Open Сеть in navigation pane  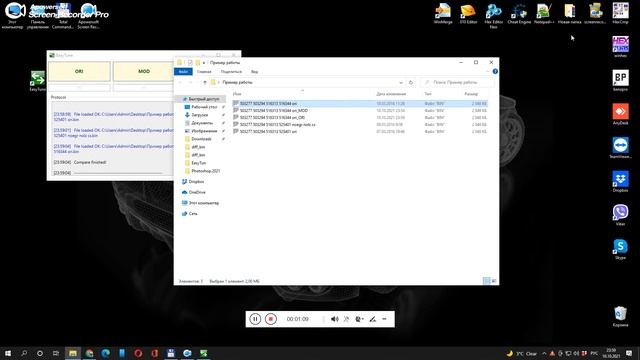tap(193, 213)
